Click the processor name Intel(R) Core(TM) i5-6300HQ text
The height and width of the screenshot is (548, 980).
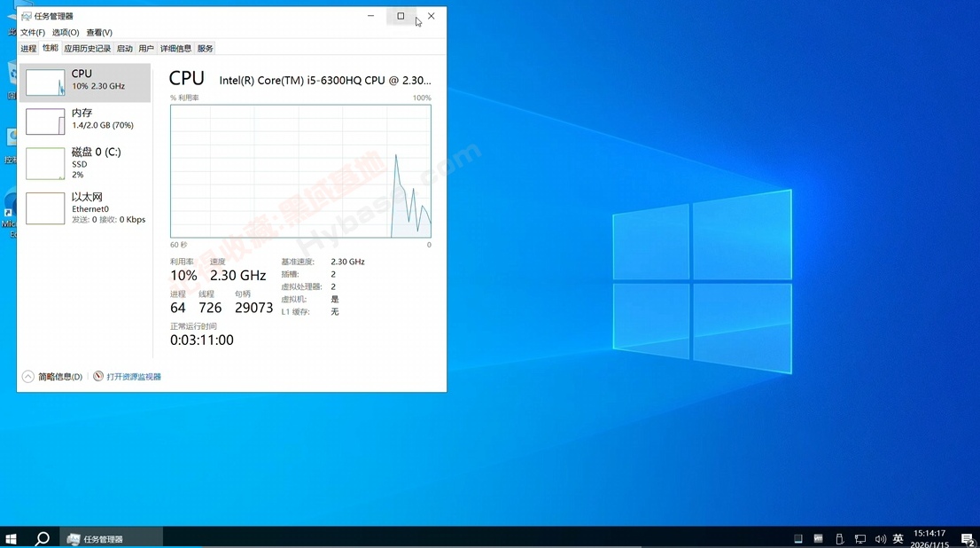(325, 80)
